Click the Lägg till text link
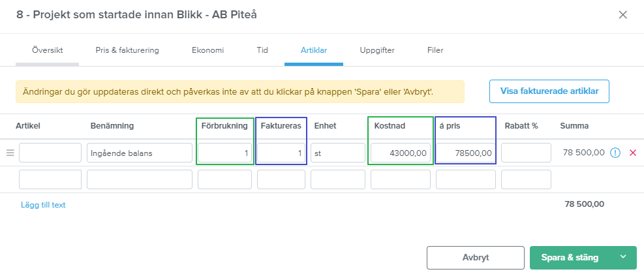 [43, 205]
